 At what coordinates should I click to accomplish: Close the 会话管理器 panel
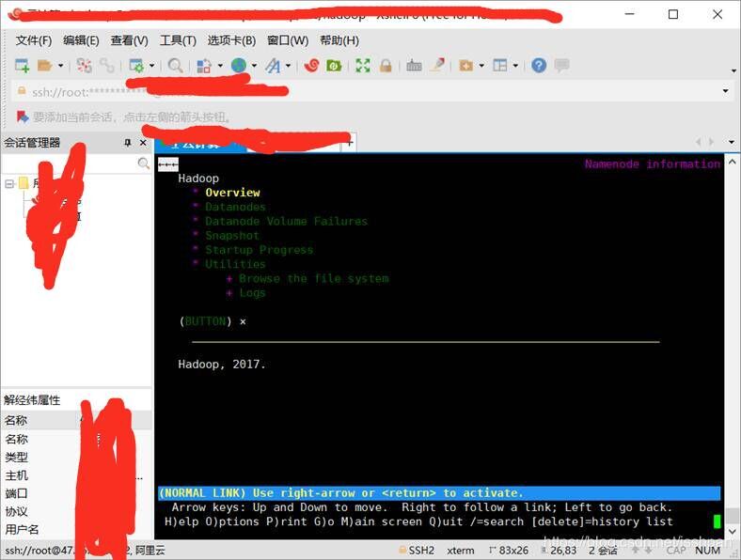point(143,143)
